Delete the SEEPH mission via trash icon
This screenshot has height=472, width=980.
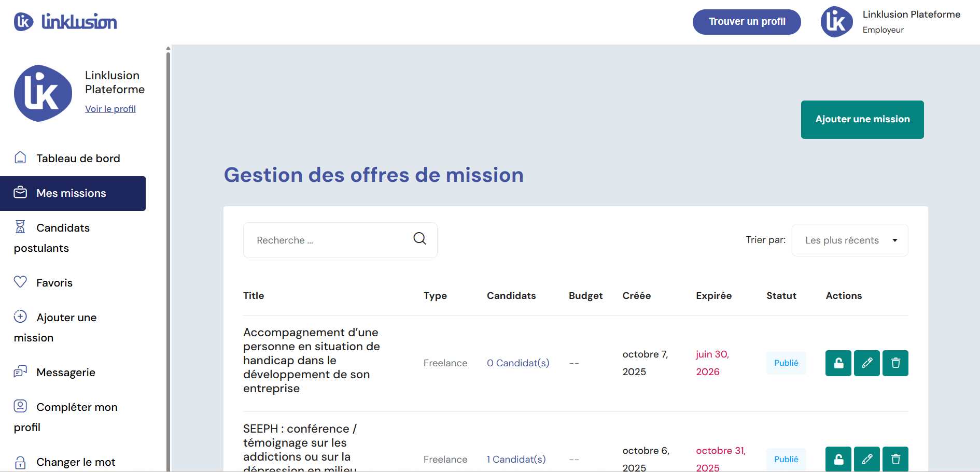[895, 459]
